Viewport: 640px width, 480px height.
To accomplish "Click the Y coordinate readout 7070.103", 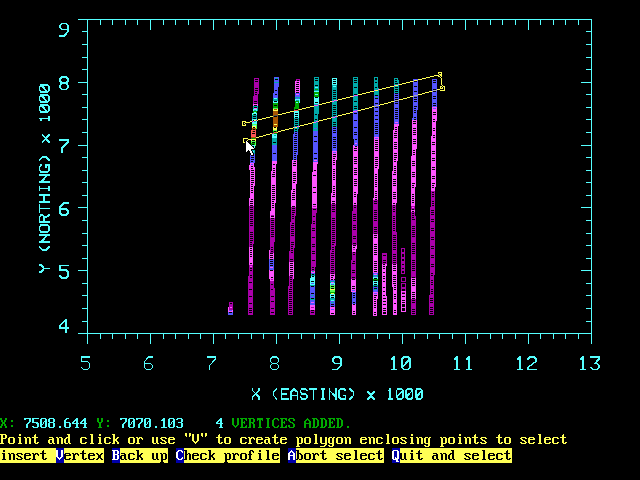I will 151,423.
